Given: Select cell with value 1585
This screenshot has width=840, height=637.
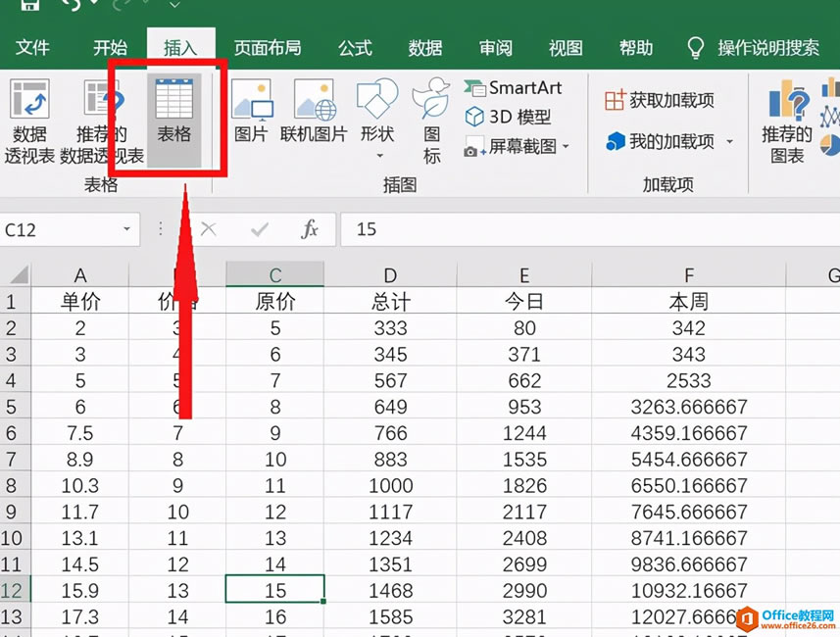Looking at the screenshot, I should click(x=390, y=616).
